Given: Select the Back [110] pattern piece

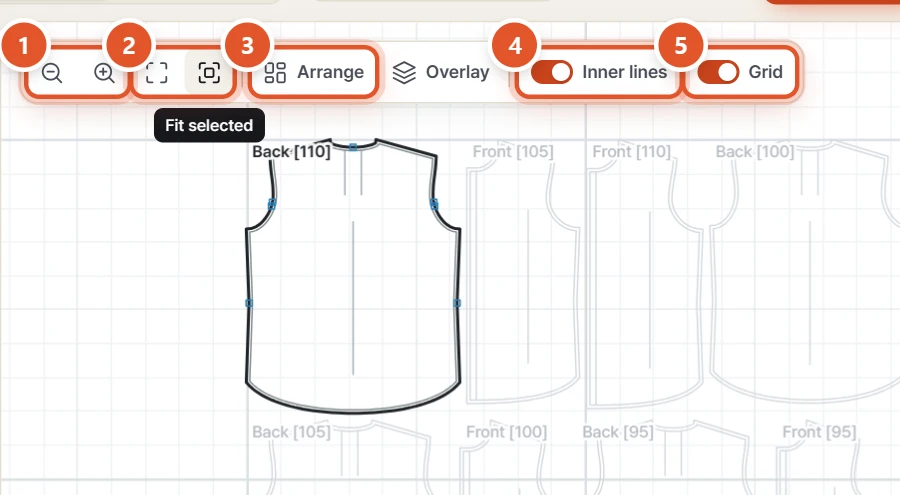Looking at the screenshot, I should click(353, 276).
